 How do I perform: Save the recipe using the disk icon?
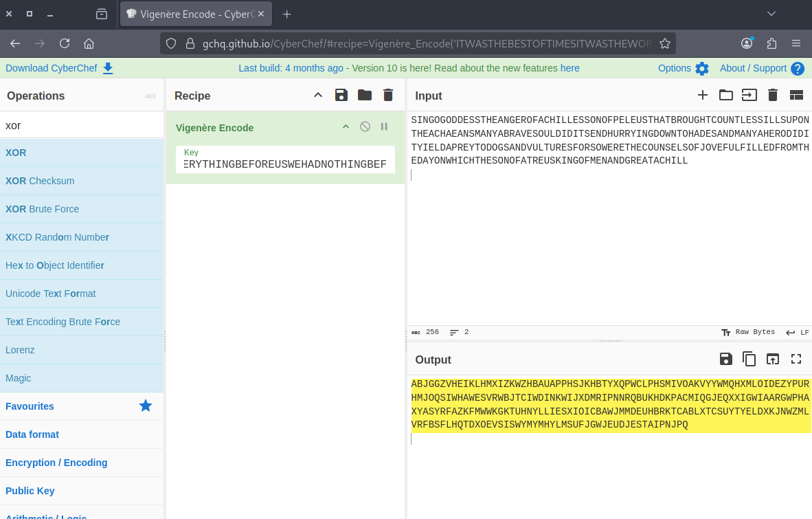click(341, 95)
